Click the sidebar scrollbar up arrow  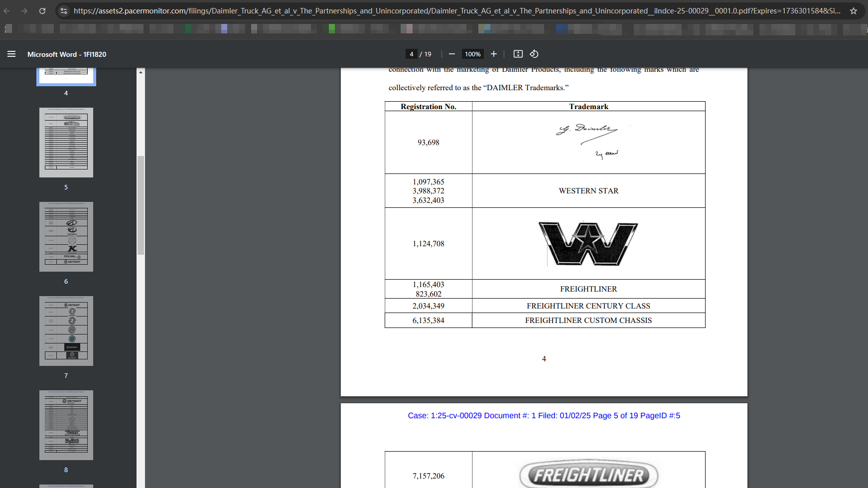[141, 72]
